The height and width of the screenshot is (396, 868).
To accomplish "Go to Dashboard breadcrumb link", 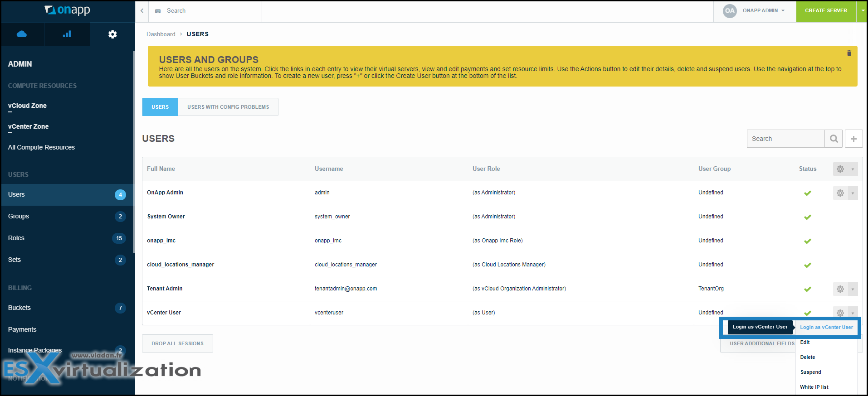I will (161, 34).
